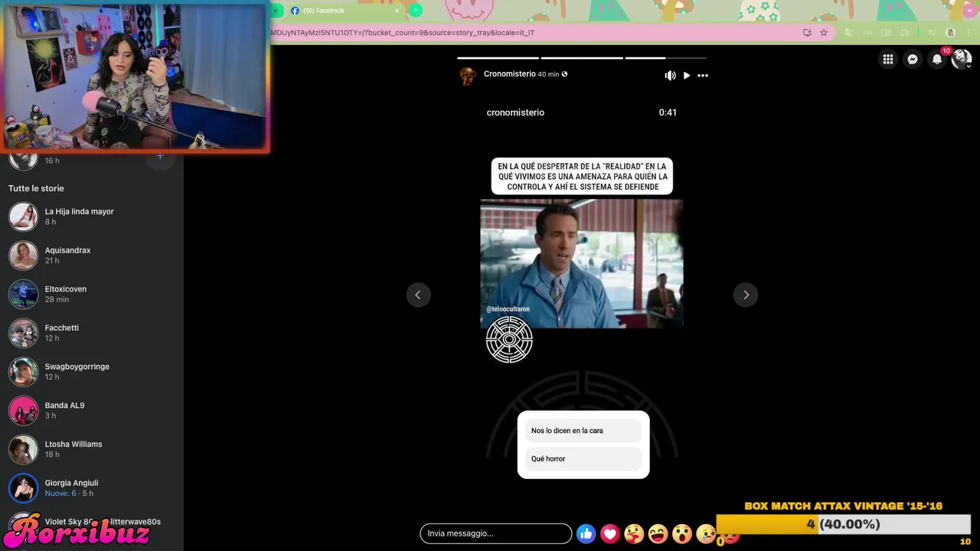Viewport: 980px width, 551px height.
Task: Open Giorgia Angiuli's story with 6 new
Action: coord(92,487)
